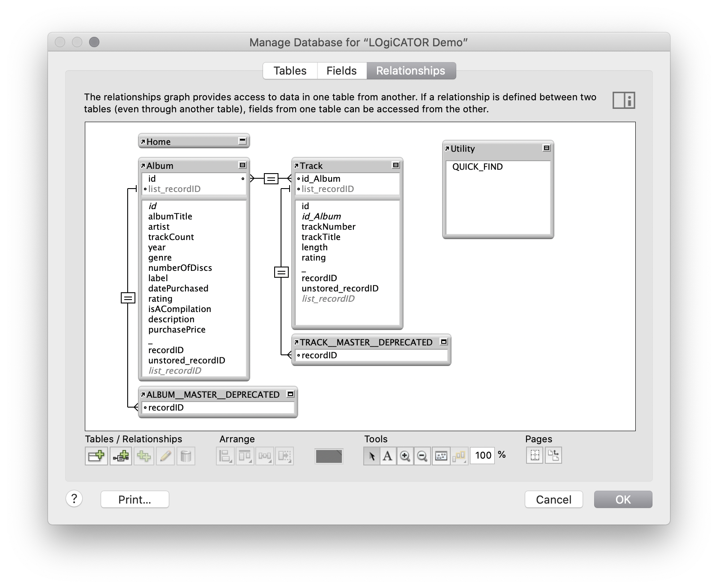Click the gray color swatch
The height and width of the screenshot is (588, 718).
[329, 456]
